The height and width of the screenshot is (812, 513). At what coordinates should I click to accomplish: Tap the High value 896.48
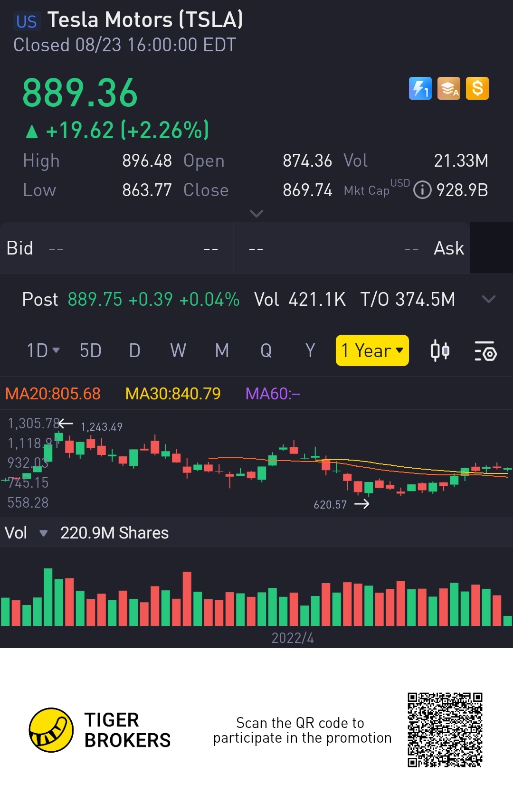click(147, 161)
